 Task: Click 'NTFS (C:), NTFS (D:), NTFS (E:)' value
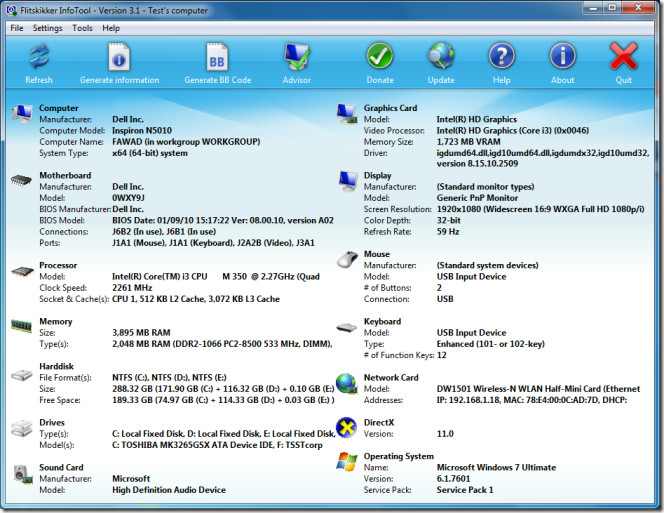pyautogui.click(x=169, y=377)
